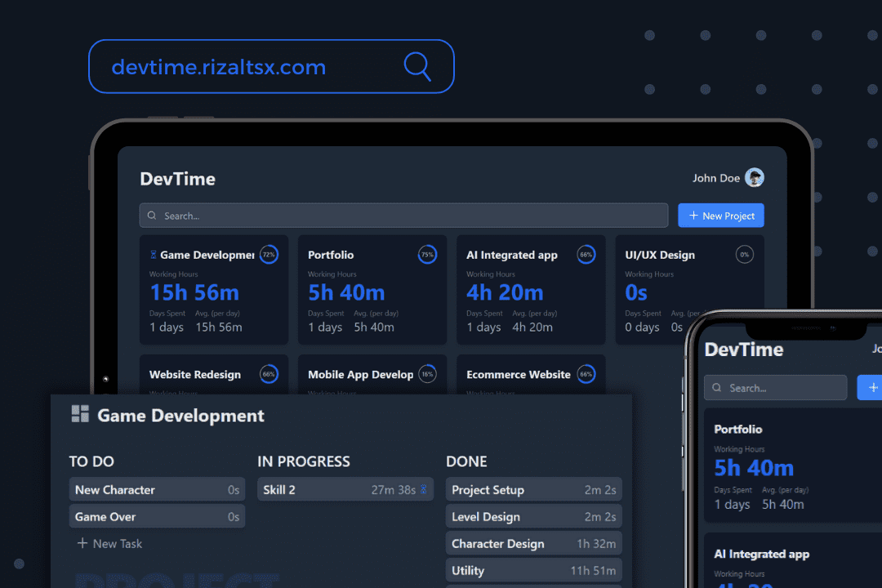Click the 27m 38s timer value

click(393, 490)
